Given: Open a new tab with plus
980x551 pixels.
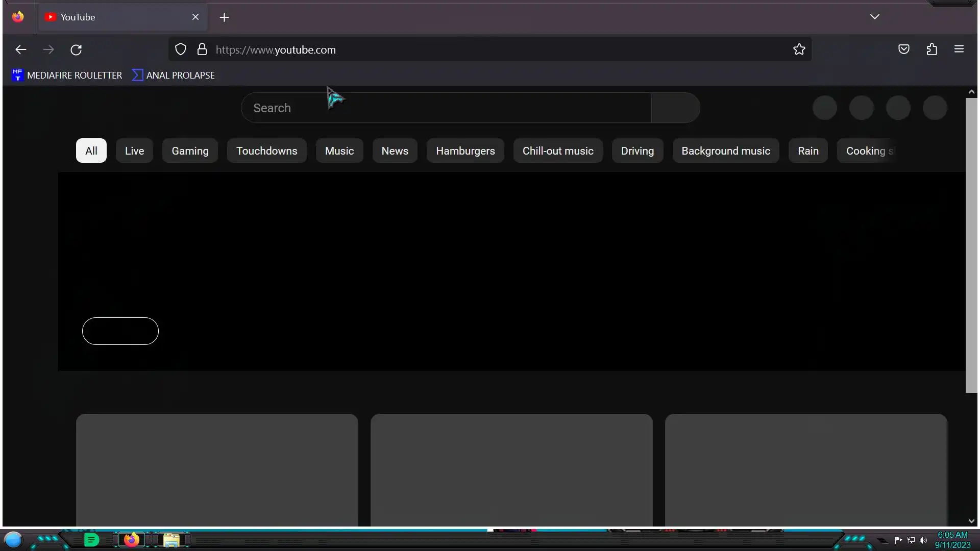Looking at the screenshot, I should pos(224,17).
